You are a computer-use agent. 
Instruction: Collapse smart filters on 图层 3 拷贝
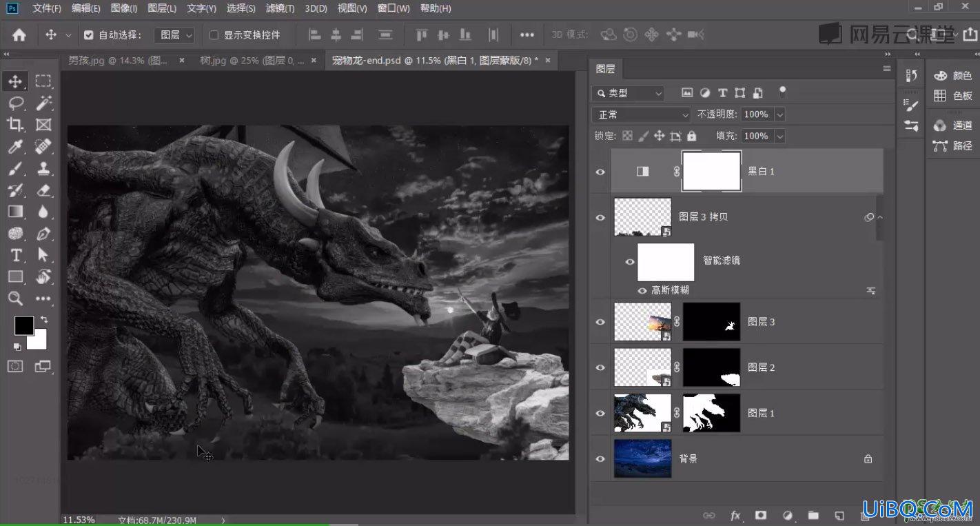click(879, 218)
